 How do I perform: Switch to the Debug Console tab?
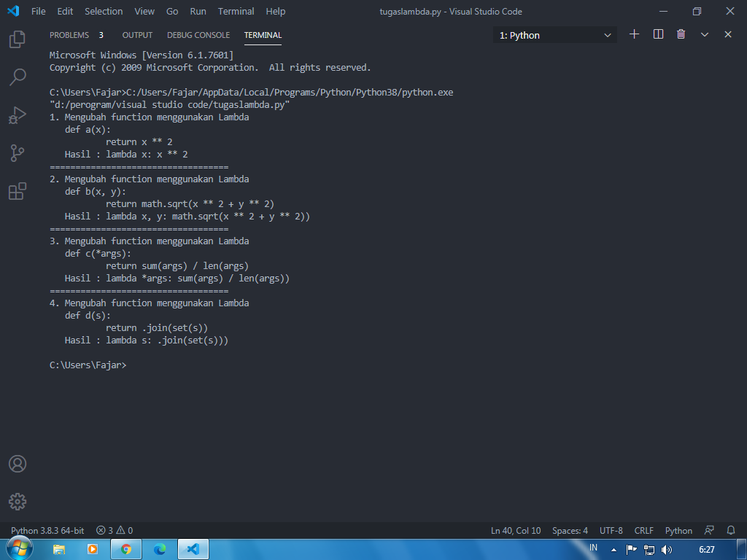(x=198, y=35)
